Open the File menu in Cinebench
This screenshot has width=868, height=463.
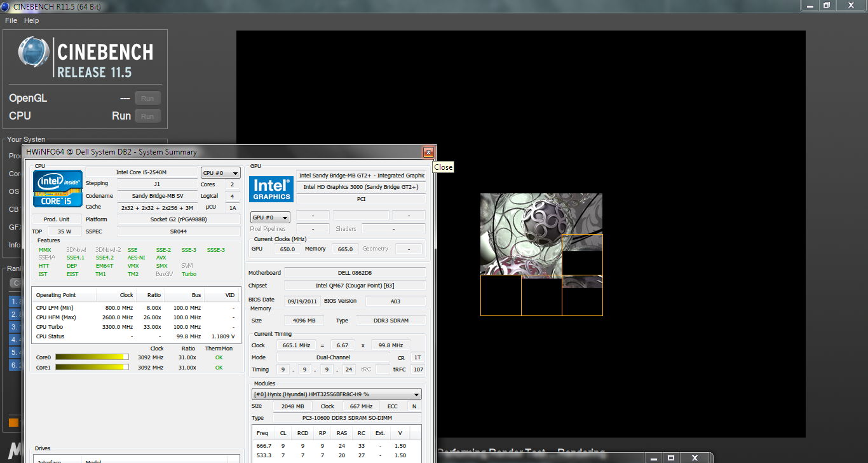[11, 20]
